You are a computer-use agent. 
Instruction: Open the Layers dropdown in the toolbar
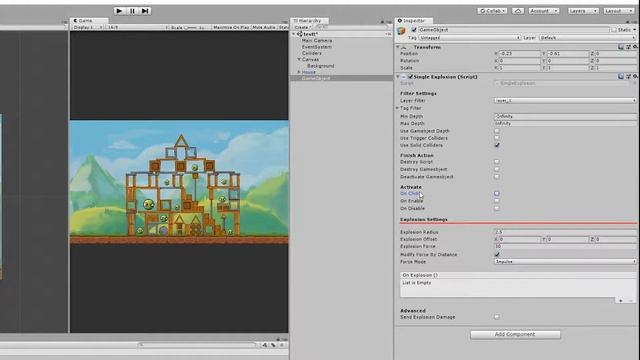point(582,11)
